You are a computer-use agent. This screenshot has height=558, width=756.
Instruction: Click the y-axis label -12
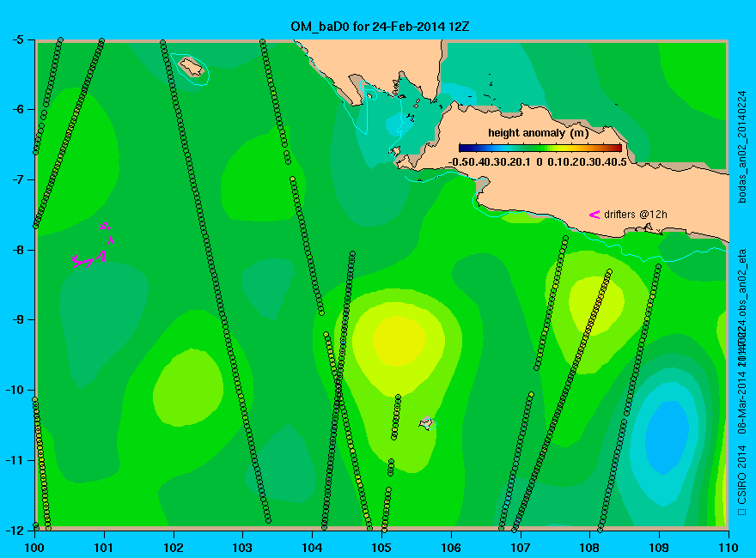pyautogui.click(x=13, y=530)
